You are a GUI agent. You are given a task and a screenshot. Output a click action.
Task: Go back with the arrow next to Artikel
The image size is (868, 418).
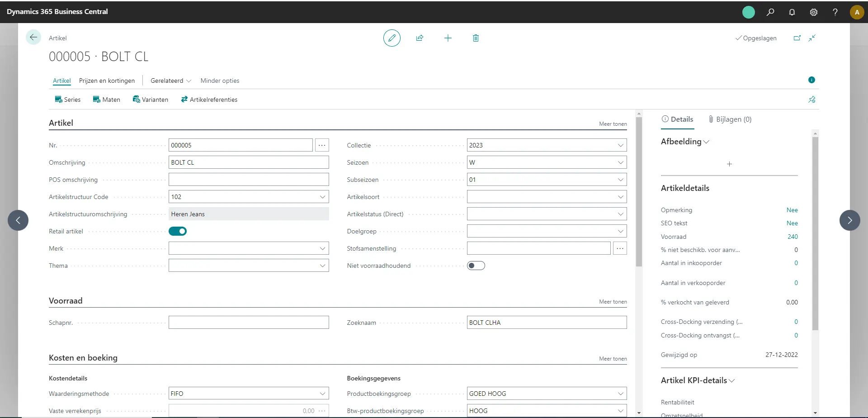tap(33, 38)
